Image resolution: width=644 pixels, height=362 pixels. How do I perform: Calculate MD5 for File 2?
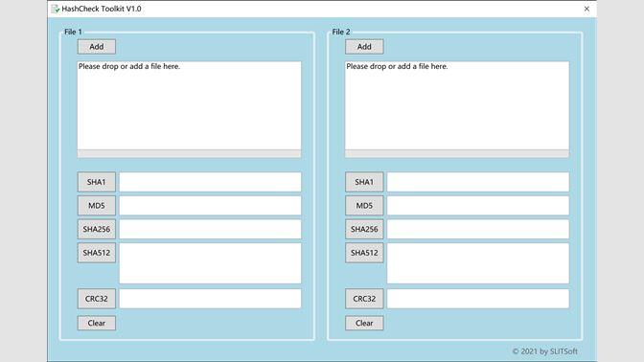pyautogui.click(x=364, y=206)
